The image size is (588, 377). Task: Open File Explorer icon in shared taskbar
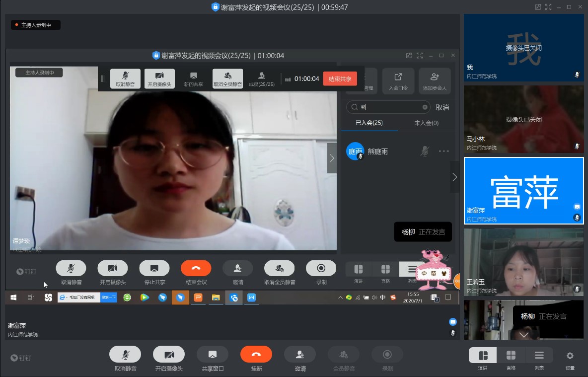click(x=216, y=298)
